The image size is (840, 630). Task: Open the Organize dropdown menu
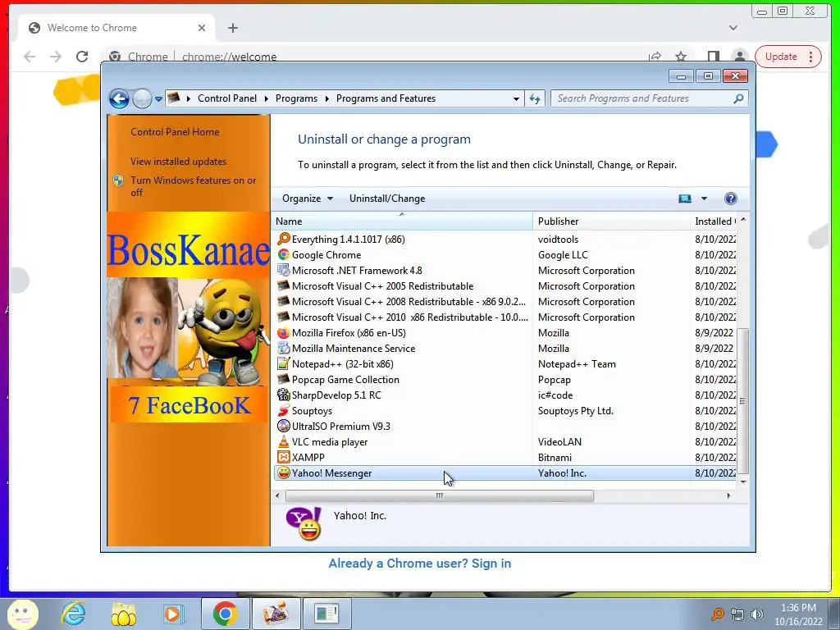coord(308,199)
